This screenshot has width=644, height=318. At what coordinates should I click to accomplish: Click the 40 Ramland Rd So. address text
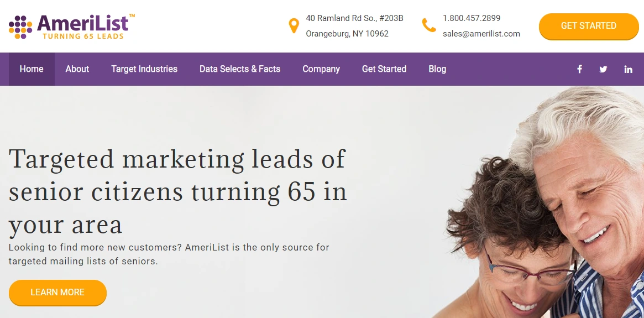[x=354, y=18]
